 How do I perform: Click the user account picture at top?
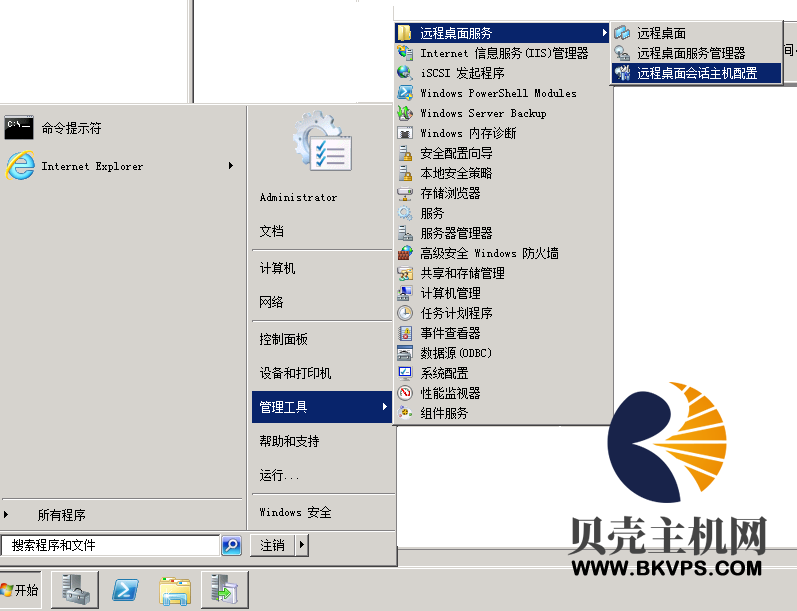pos(321,144)
